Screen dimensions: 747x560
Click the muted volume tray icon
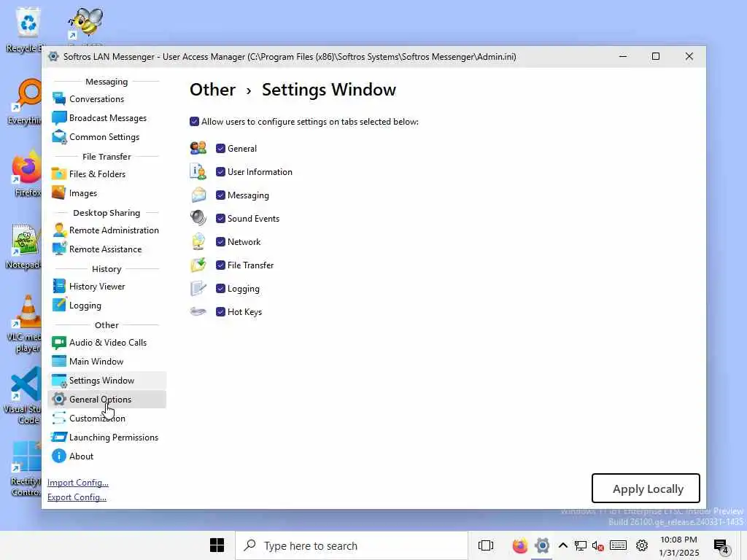point(598,545)
